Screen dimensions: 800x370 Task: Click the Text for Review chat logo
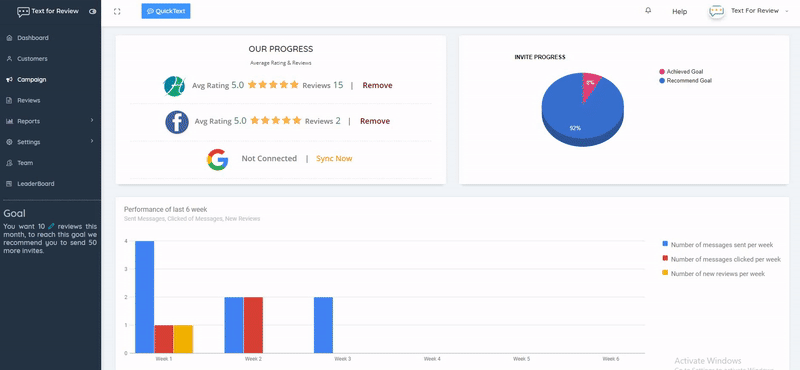[23, 12]
